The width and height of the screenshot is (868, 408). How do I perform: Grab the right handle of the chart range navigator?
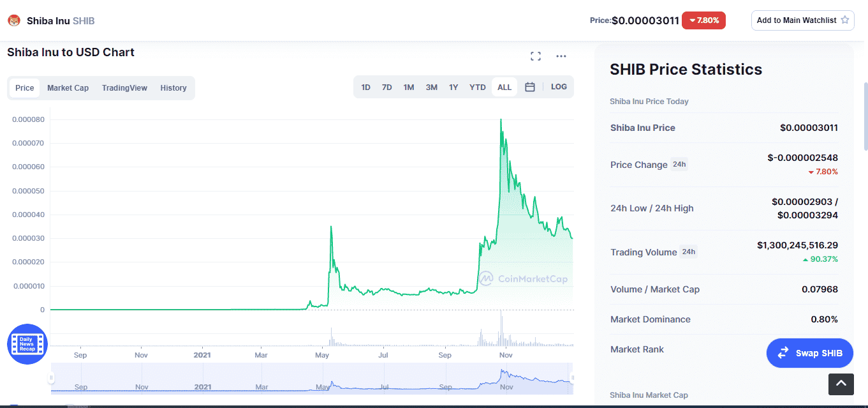pyautogui.click(x=572, y=378)
